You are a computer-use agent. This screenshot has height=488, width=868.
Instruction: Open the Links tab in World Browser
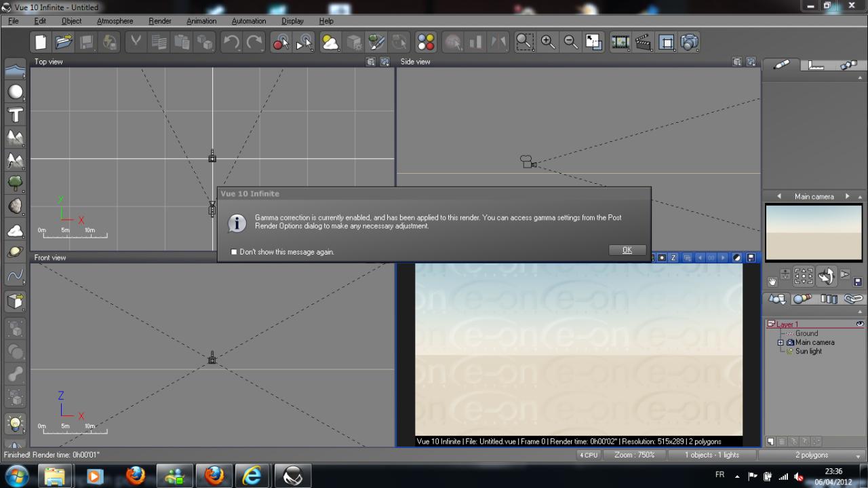click(x=853, y=299)
